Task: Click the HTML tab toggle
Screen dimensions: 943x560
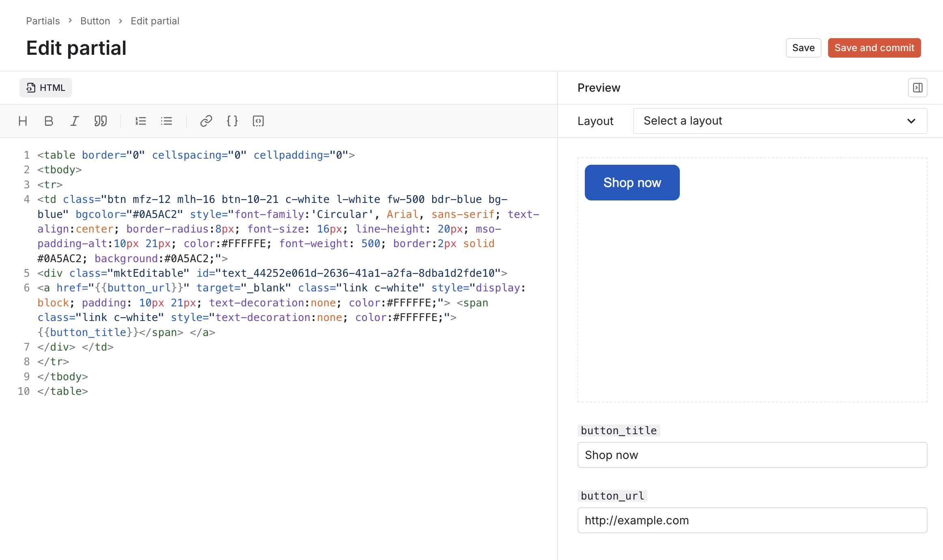Action: [45, 87]
